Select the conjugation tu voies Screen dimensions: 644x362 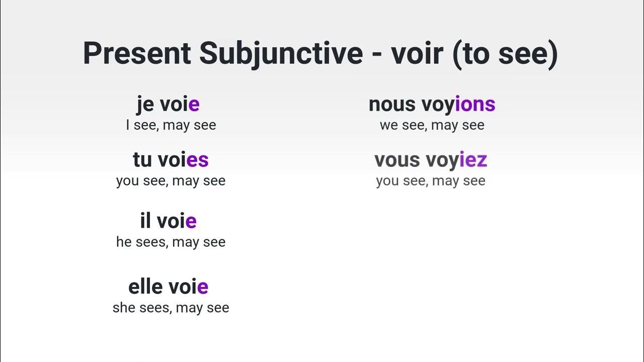coord(171,160)
